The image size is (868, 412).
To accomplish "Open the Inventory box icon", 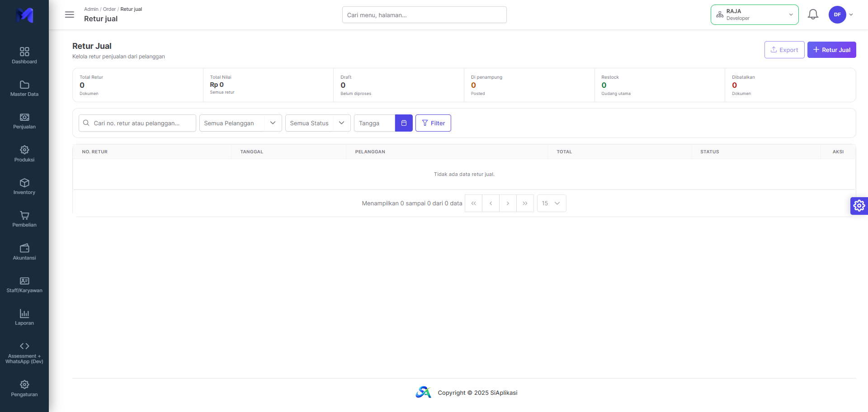I will pos(24,183).
